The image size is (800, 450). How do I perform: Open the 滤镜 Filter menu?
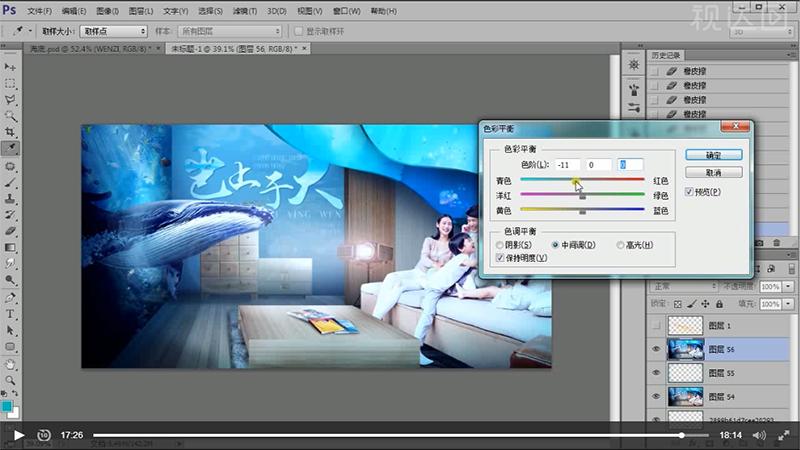pyautogui.click(x=244, y=11)
